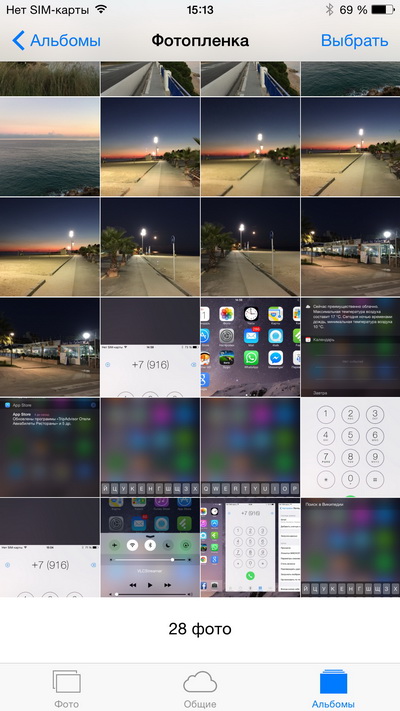
Task: Open the Фото tab icon
Action: pos(66,683)
